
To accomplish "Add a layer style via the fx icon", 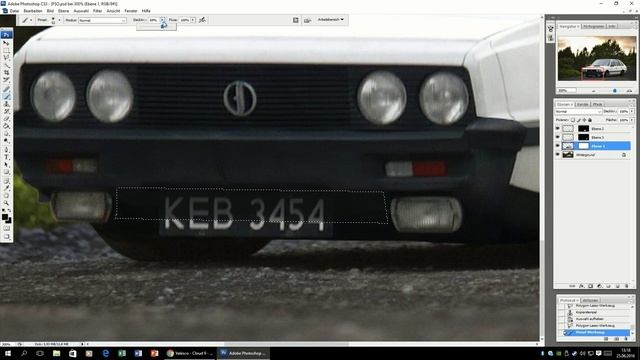I will click(x=582, y=286).
